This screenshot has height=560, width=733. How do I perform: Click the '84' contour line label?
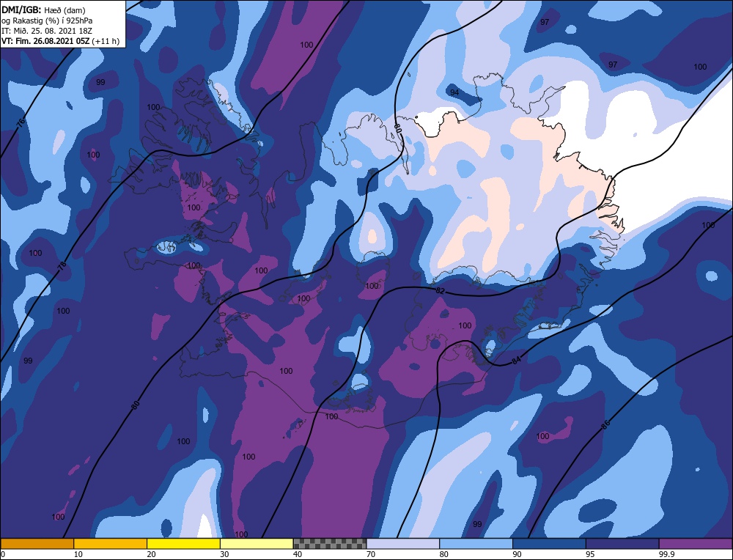[x=516, y=361]
